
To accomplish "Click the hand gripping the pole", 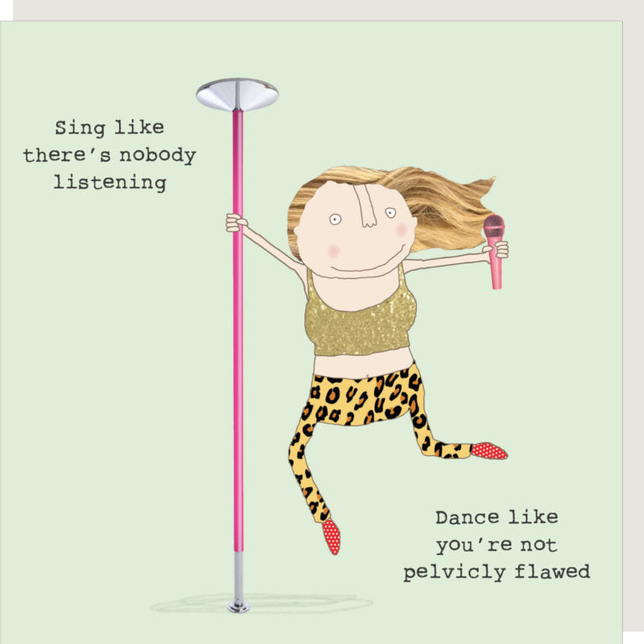I will [236, 223].
